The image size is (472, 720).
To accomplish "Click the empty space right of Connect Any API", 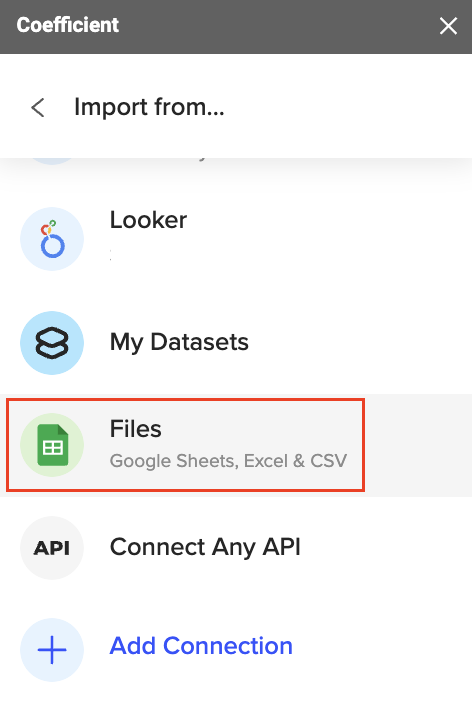I will (x=386, y=548).
